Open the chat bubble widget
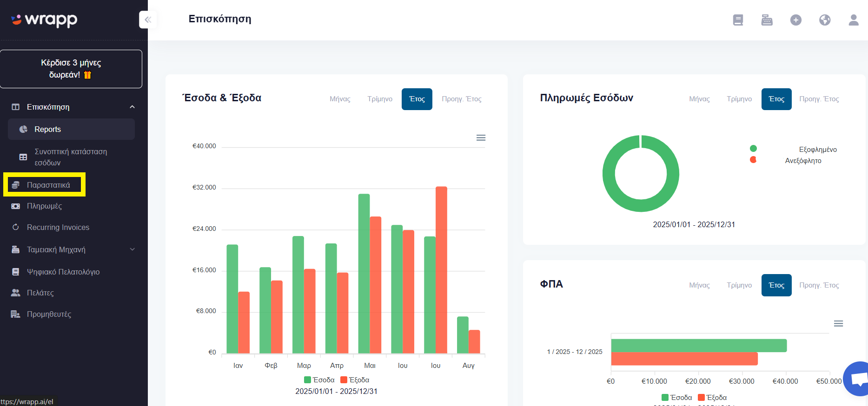Image resolution: width=868 pixels, height=406 pixels. click(858, 379)
